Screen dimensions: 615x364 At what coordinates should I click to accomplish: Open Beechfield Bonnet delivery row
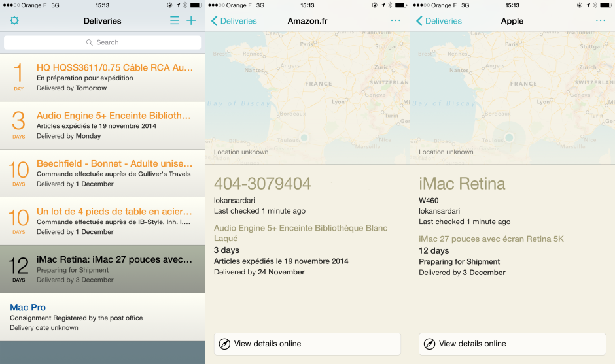[x=102, y=173]
